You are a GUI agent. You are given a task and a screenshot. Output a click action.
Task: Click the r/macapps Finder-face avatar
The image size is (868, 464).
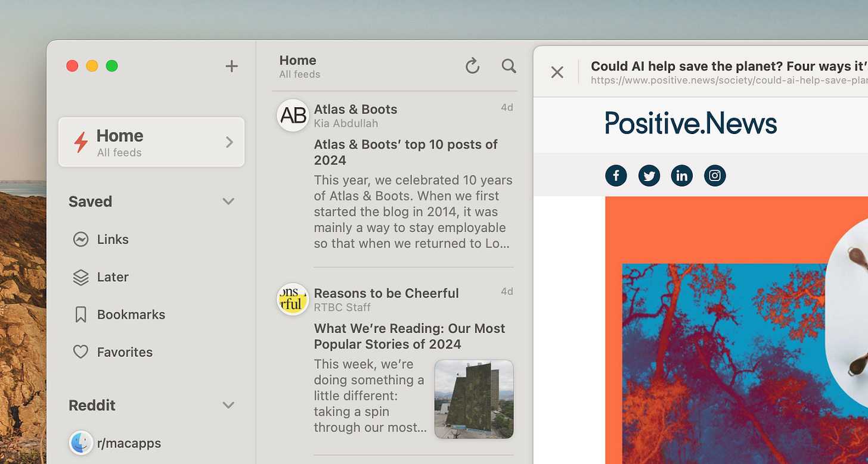[81, 443]
